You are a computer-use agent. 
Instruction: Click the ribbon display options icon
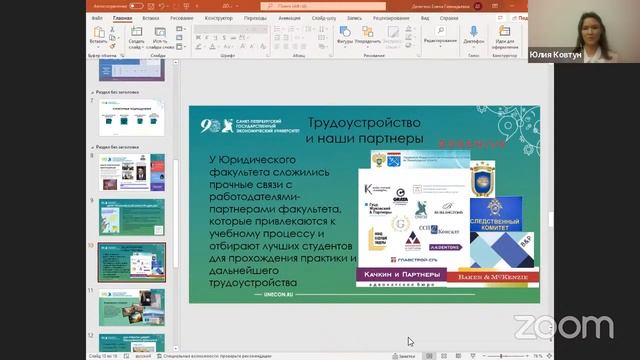[495, 6]
